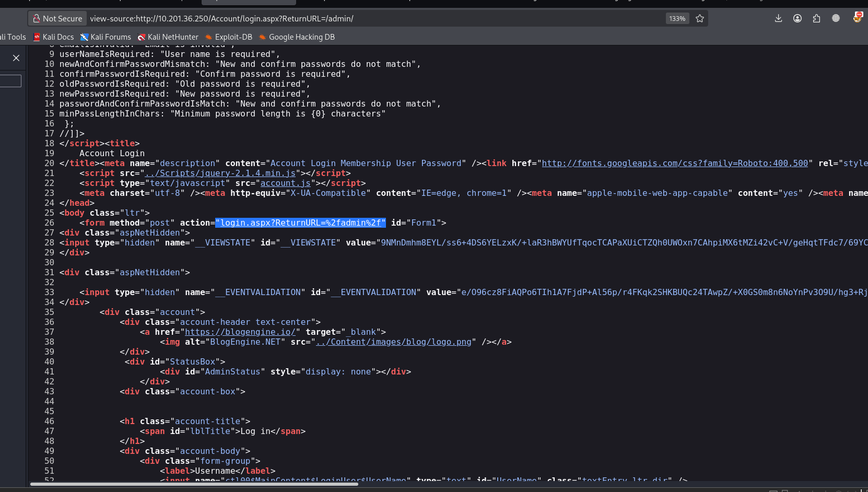
Task: Click the horizontal scrollbar at the bottom
Action: (x=194, y=484)
